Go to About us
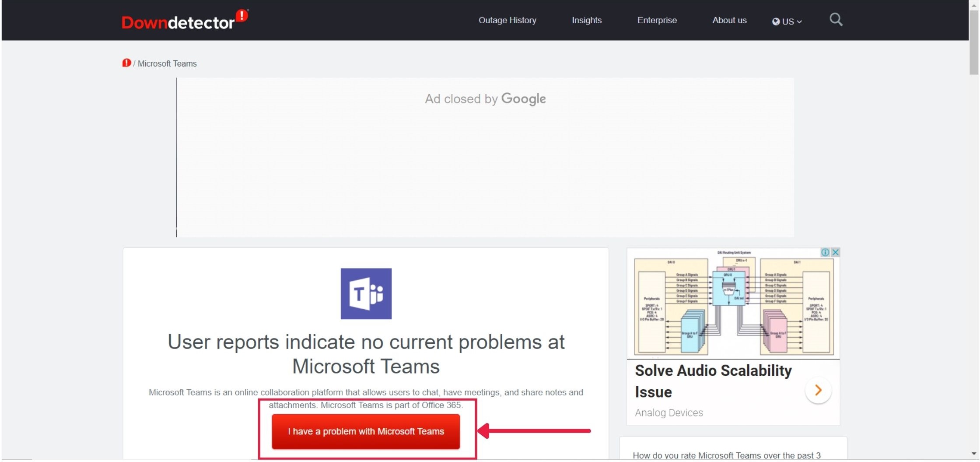 pyautogui.click(x=729, y=20)
